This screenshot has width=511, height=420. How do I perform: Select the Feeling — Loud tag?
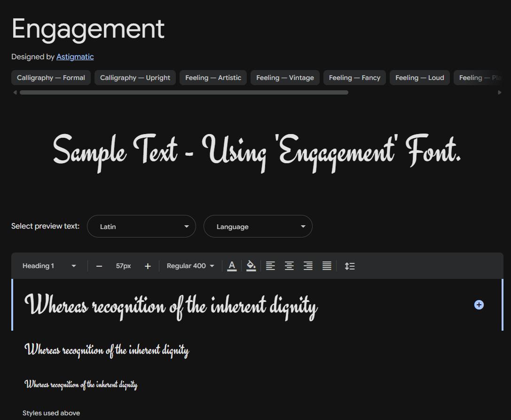tap(420, 78)
